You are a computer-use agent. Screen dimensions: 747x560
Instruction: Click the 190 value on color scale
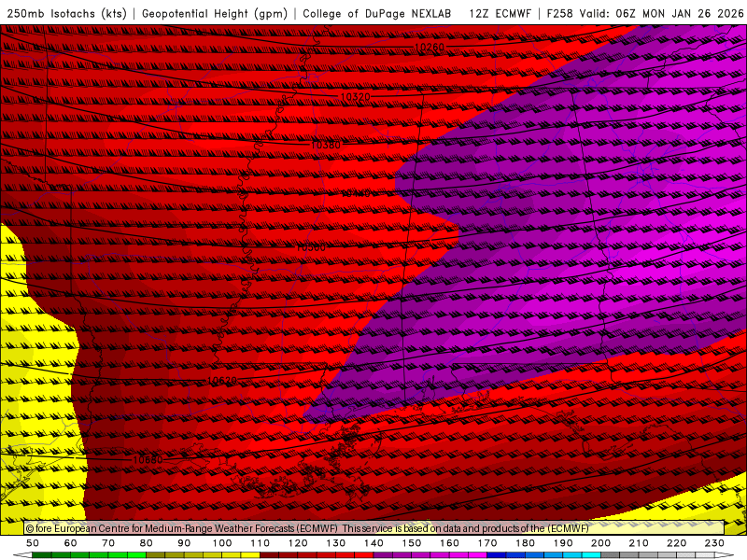563,543
